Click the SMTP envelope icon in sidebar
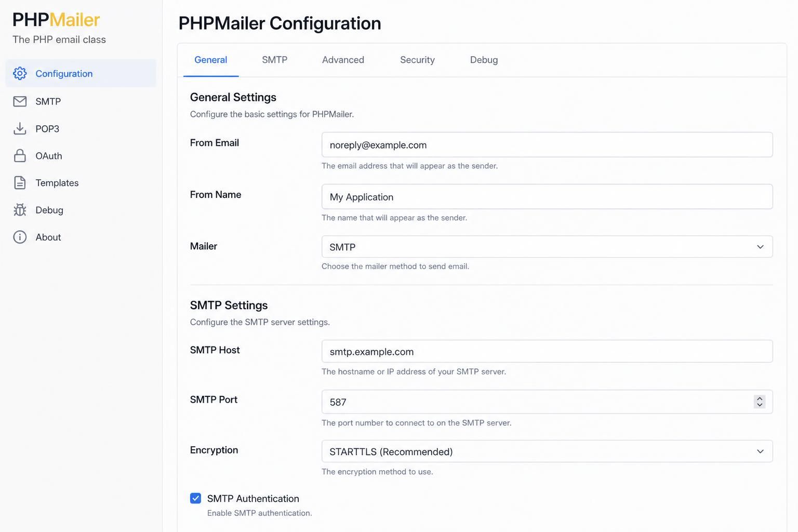This screenshot has height=532, width=798. tap(20, 101)
